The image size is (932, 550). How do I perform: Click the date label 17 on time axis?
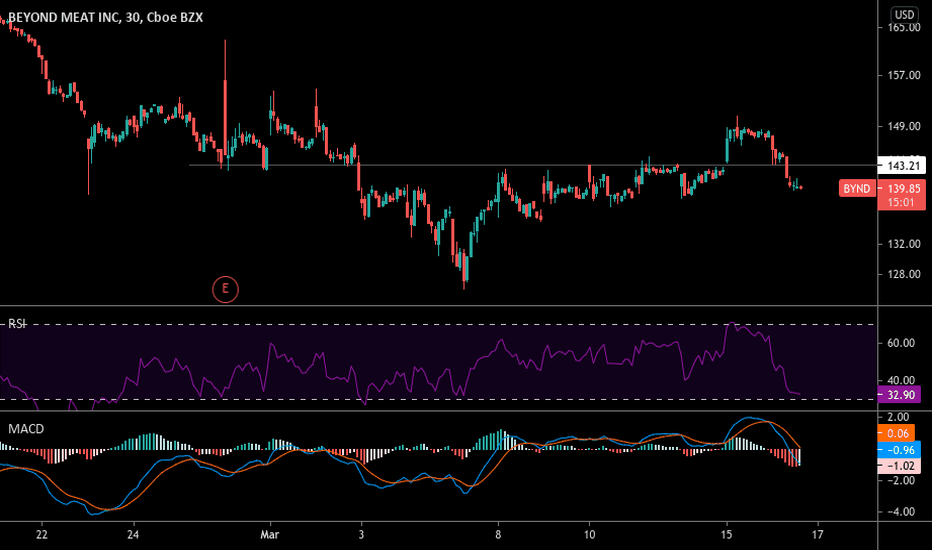tap(818, 535)
